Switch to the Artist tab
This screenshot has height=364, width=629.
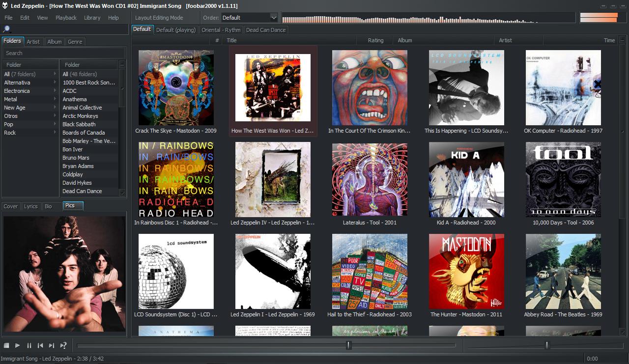point(33,42)
